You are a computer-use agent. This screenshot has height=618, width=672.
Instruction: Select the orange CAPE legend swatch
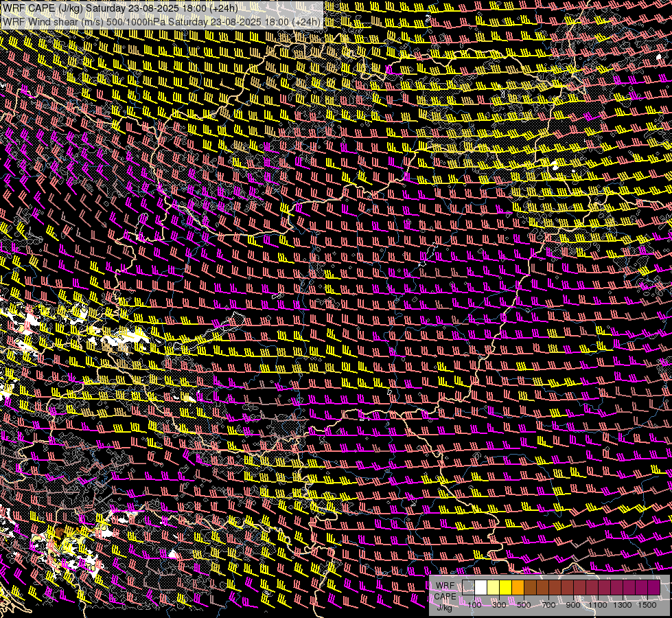518,588
